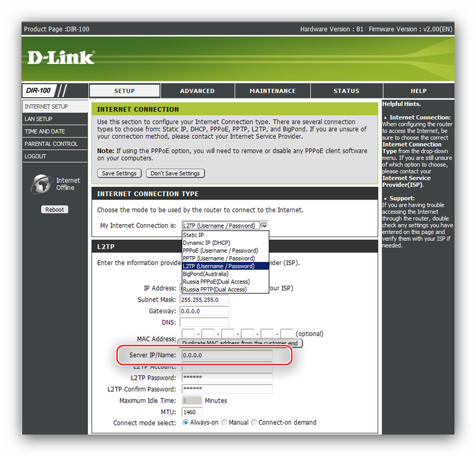Viewport: 476px width, 456px height.
Task: Click the L2TP Password field
Action: pyautogui.click(x=227, y=378)
